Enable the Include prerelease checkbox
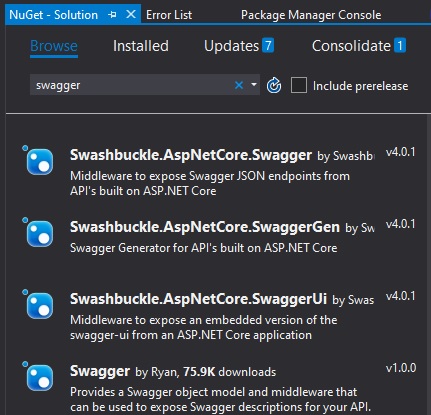Screen dimensions: 431x415 (299, 85)
